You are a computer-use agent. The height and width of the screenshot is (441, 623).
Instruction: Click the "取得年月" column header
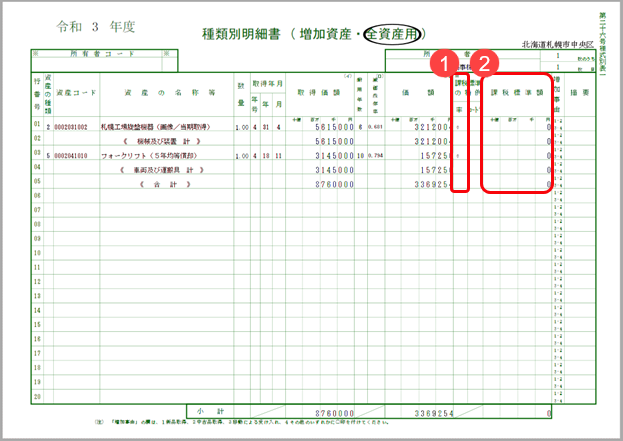[x=267, y=84]
